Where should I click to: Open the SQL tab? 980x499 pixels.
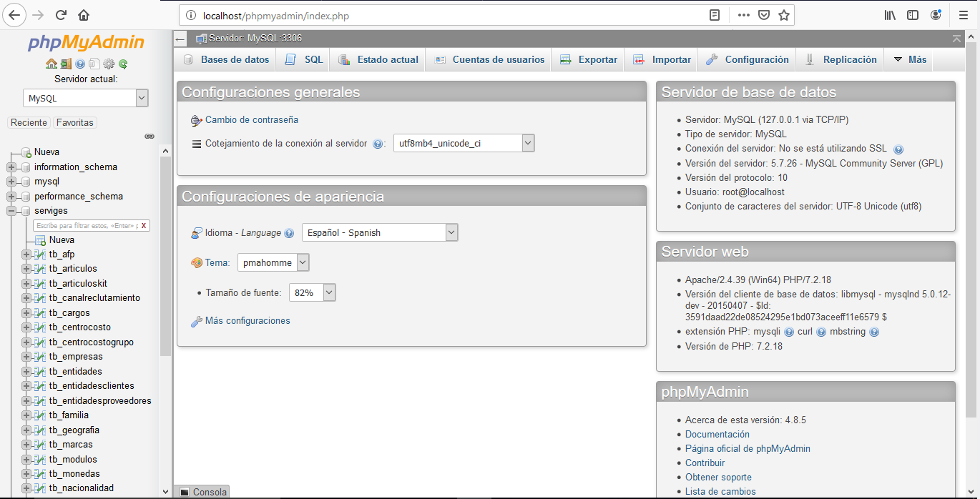304,60
